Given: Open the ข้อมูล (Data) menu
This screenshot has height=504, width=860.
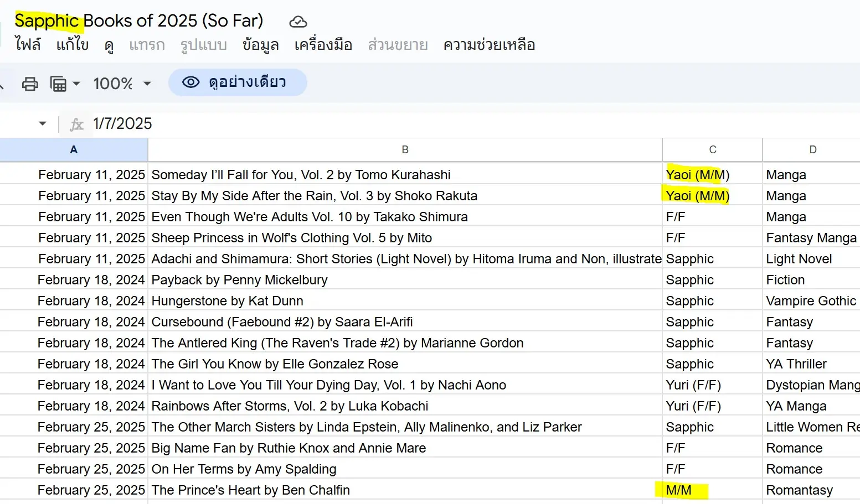Looking at the screenshot, I should coord(260,45).
